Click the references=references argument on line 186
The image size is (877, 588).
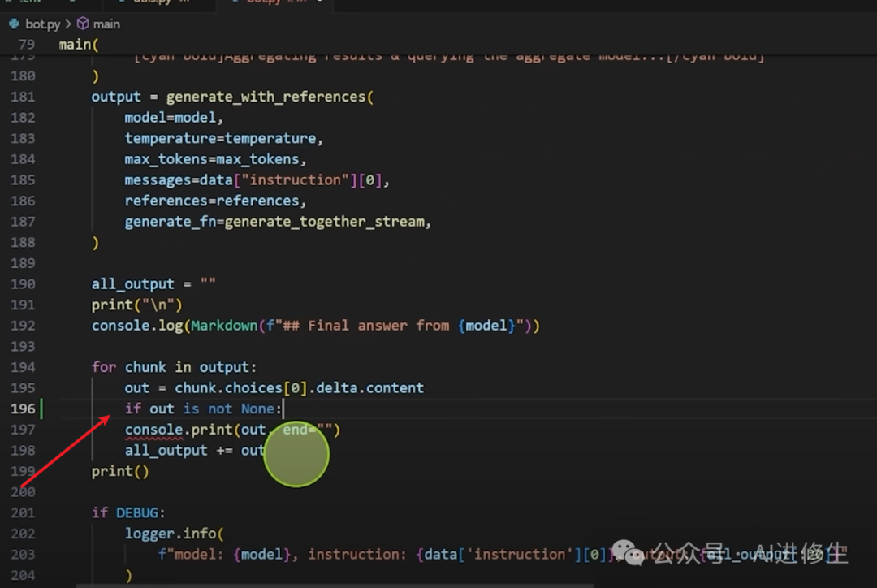pos(215,201)
